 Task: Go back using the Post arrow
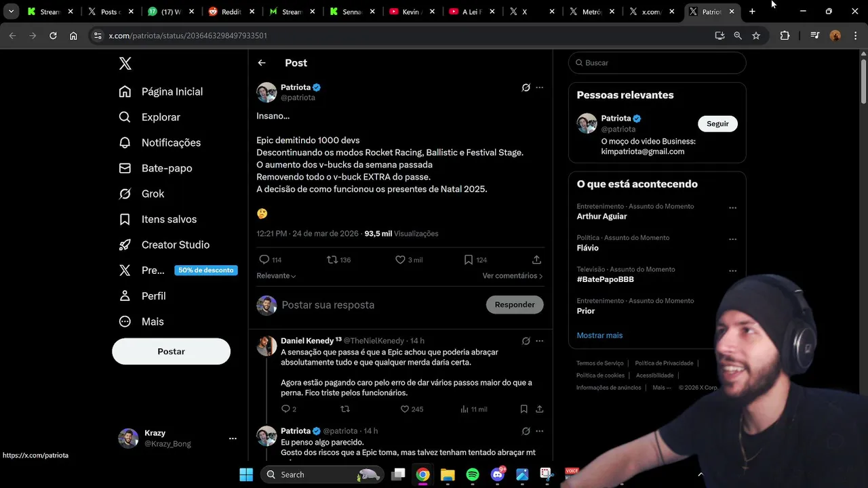click(x=262, y=63)
